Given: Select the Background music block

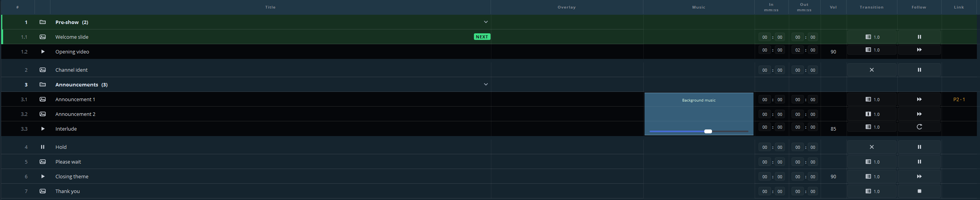Looking at the screenshot, I should pos(699,114).
